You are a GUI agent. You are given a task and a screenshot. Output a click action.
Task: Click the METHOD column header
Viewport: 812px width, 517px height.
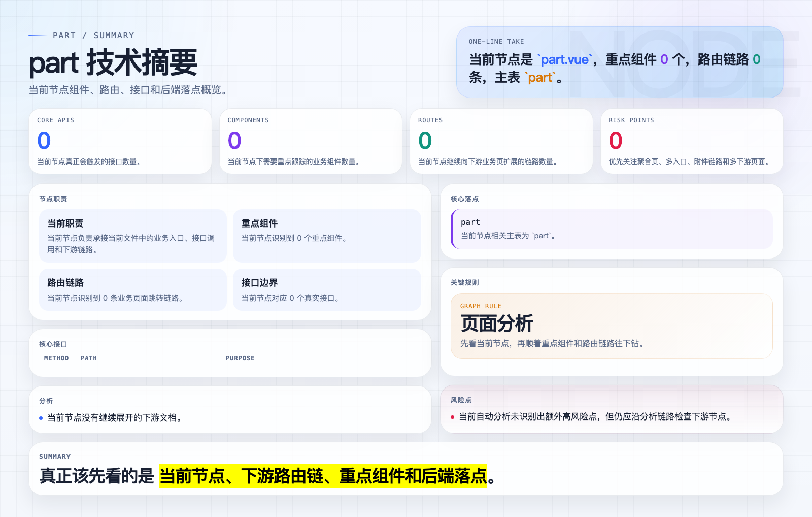pos(56,358)
